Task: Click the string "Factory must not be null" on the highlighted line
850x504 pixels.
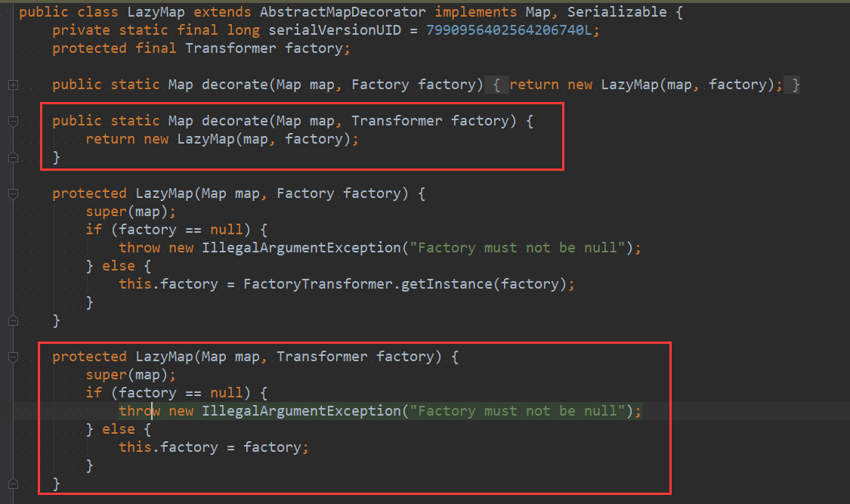Action: [x=517, y=411]
